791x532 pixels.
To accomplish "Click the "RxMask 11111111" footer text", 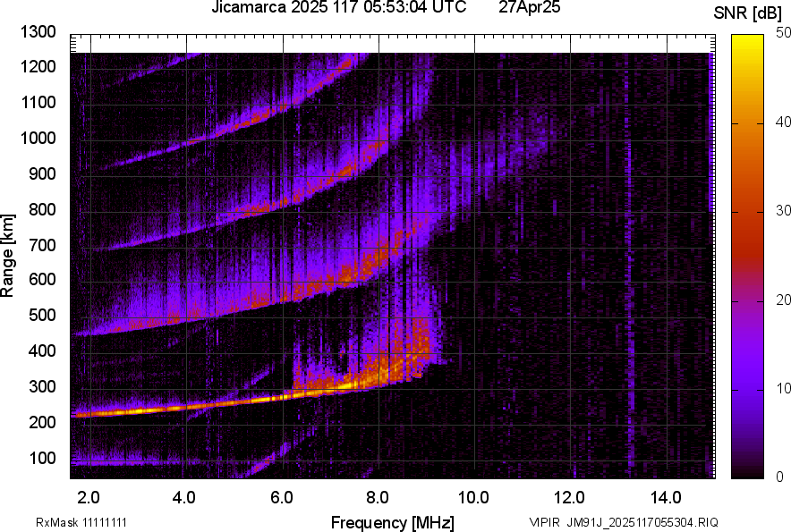I will (81, 522).
